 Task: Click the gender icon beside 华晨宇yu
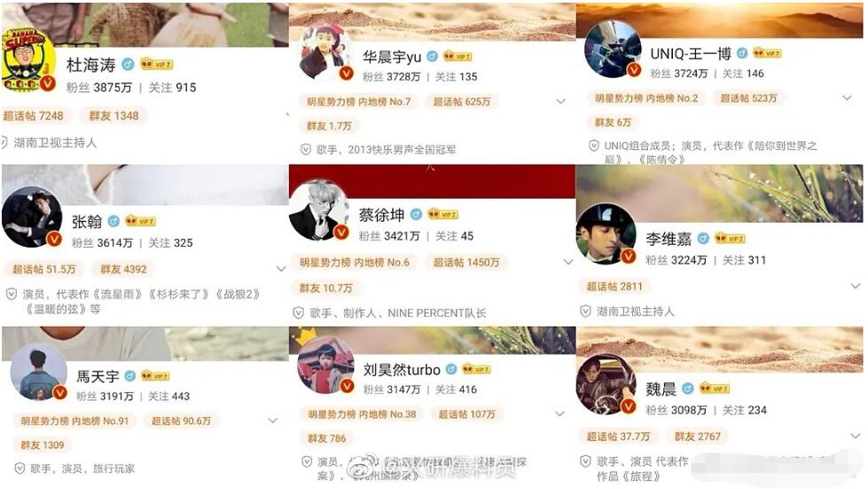tap(433, 57)
